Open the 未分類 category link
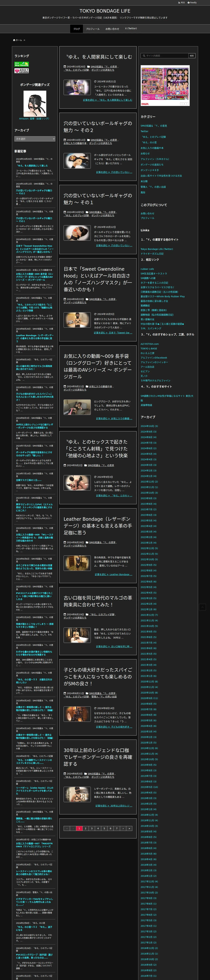Viewport: 210px width, 980px height. (x=144, y=181)
